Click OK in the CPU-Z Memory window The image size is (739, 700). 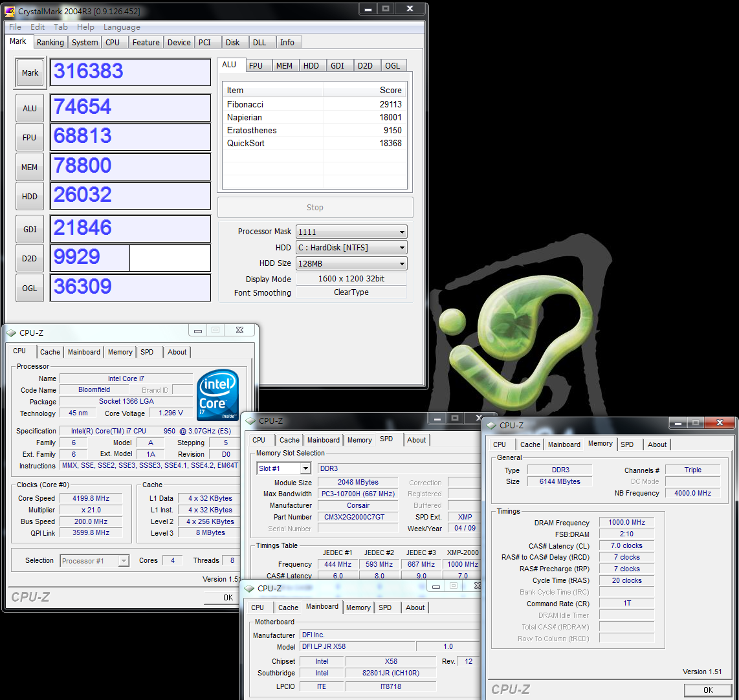pos(708,690)
